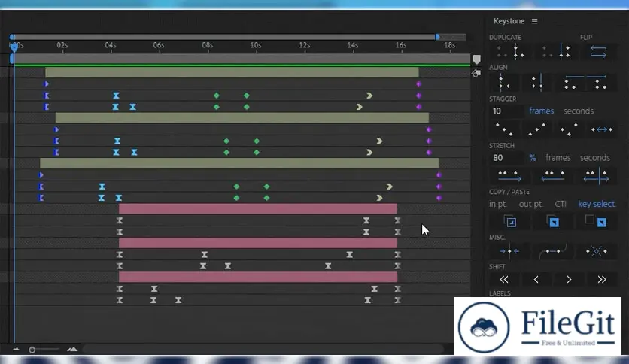
Task: Select the first olive layer bar
Action: [x=232, y=72]
